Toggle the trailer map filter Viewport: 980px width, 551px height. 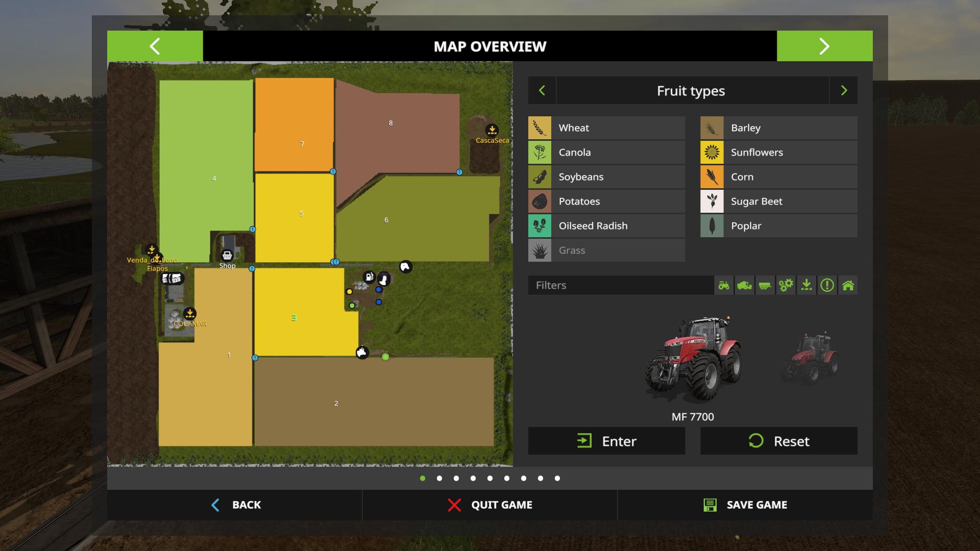(x=765, y=285)
